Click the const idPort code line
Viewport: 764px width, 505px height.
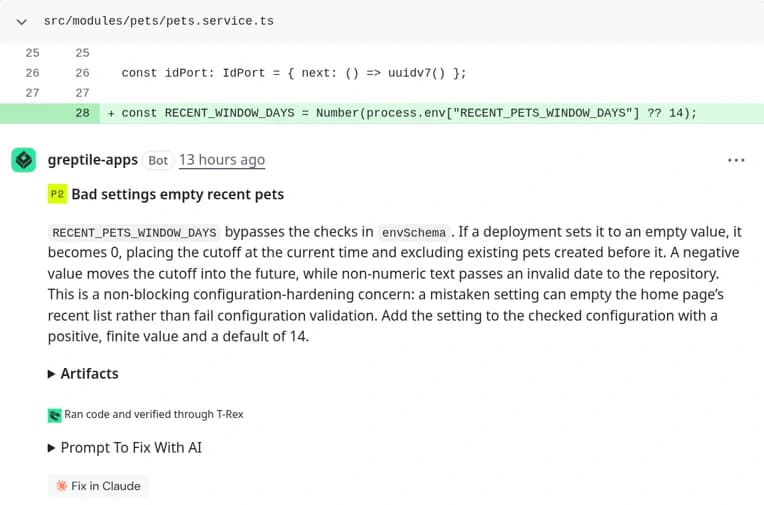[294, 73]
